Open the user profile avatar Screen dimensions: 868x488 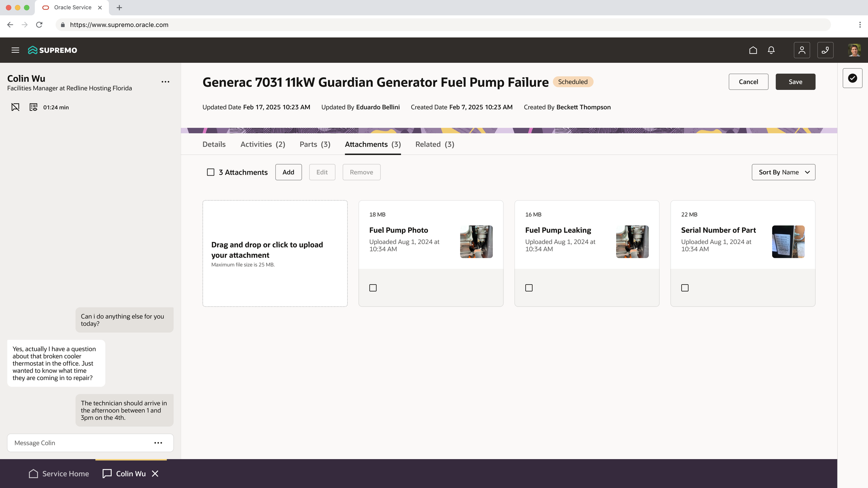tap(854, 50)
